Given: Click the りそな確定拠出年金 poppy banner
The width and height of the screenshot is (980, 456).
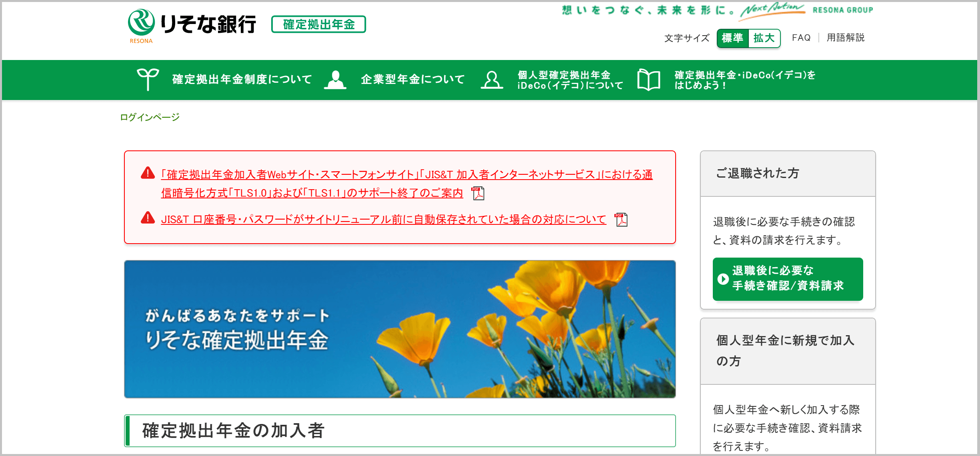Looking at the screenshot, I should (x=400, y=329).
